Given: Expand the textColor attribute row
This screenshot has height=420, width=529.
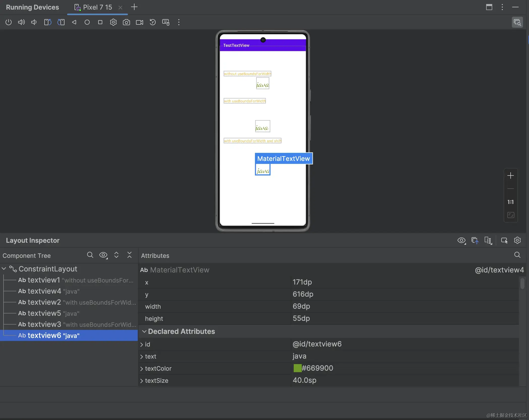Looking at the screenshot, I should pos(142,369).
